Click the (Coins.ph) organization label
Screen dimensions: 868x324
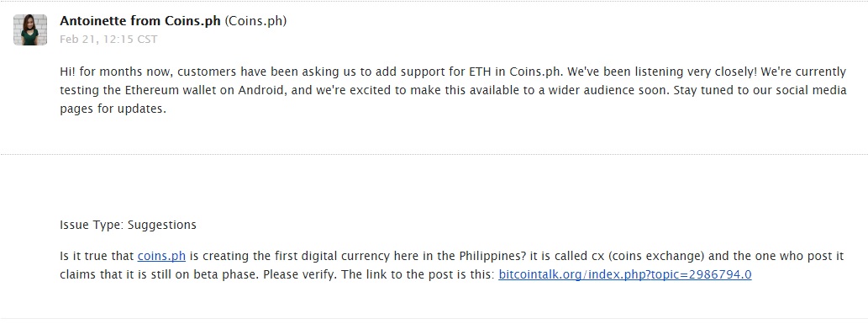[255, 21]
